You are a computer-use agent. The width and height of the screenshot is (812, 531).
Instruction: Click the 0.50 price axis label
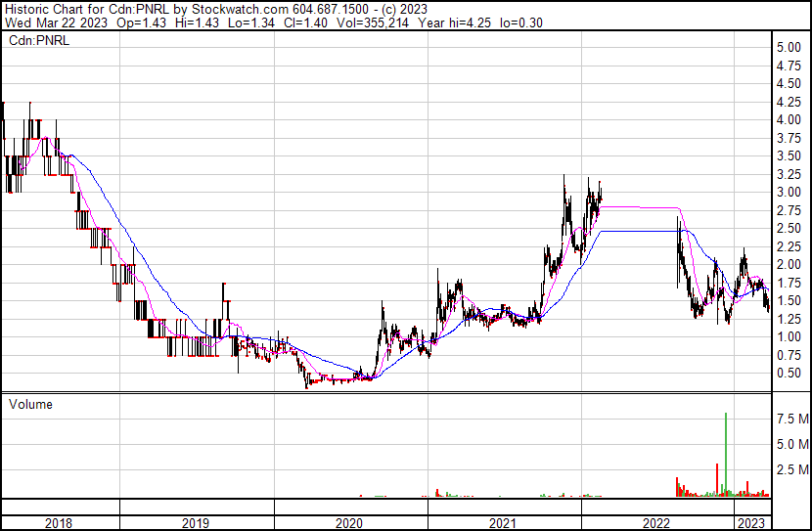coord(789,374)
